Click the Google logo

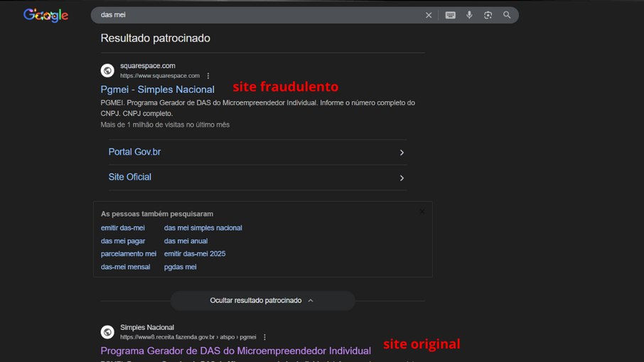[x=45, y=15]
